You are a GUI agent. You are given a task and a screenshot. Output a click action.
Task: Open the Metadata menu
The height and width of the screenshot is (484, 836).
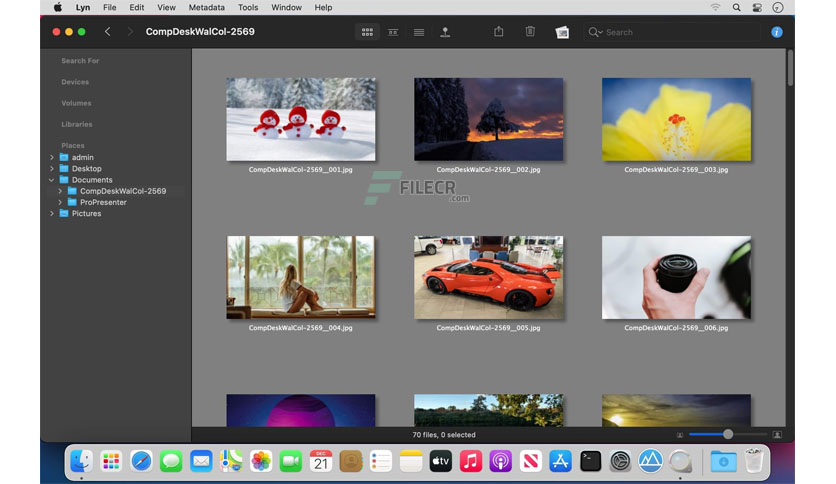206,7
